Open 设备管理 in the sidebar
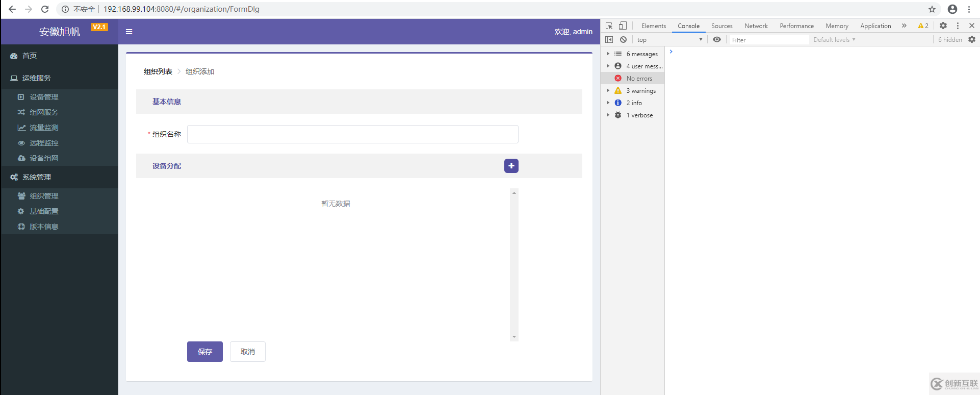 click(x=44, y=97)
